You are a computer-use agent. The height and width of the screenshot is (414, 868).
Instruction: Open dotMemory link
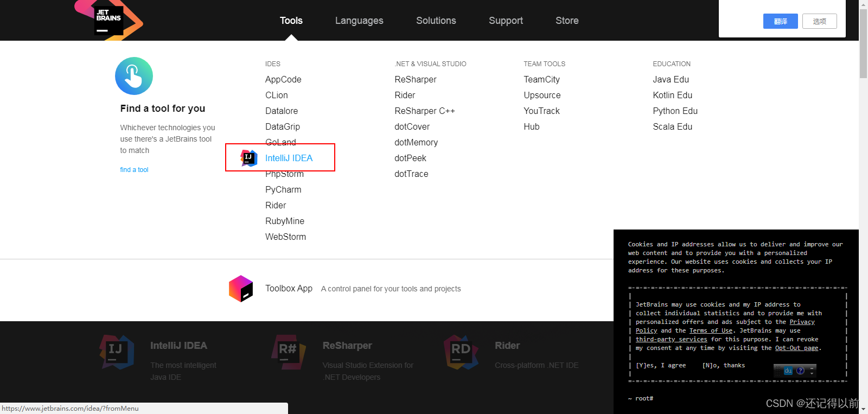(x=416, y=142)
